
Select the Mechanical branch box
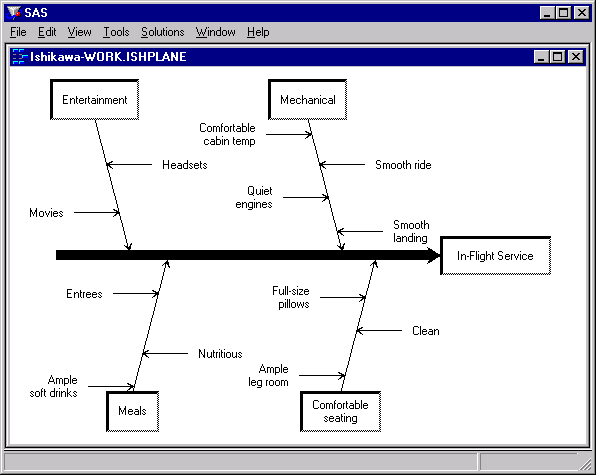pos(308,100)
